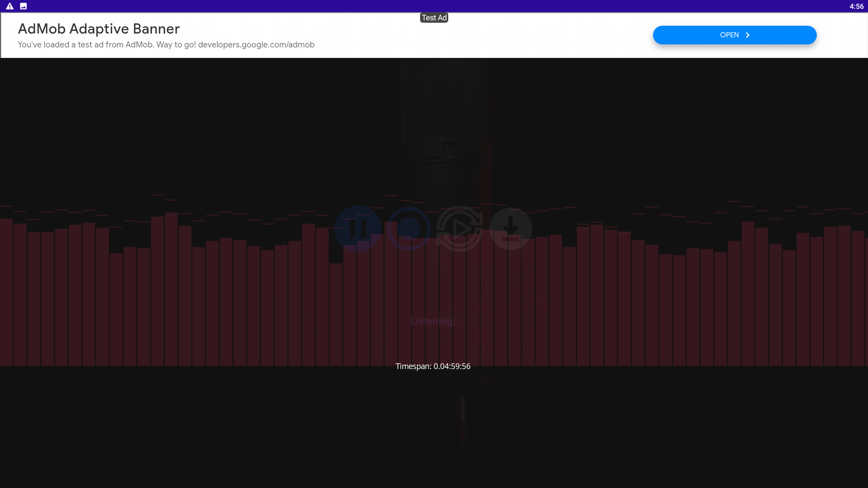Open the warning notification icon in status bar
The width and height of the screenshot is (868, 488).
click(x=10, y=6)
